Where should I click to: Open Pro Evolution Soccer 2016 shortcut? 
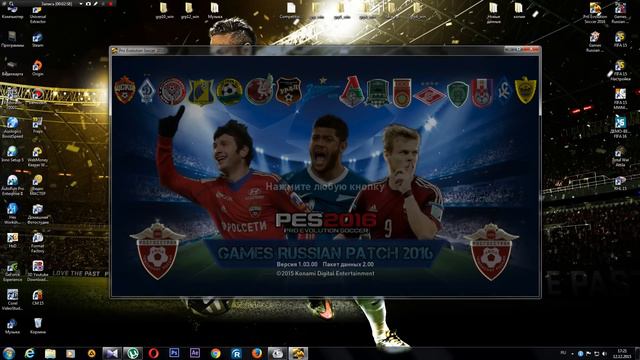(x=595, y=12)
